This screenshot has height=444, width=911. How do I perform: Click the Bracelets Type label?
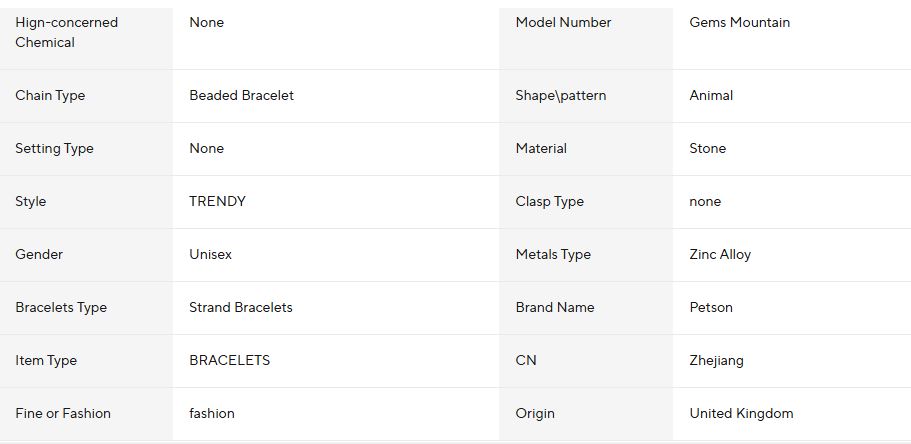(x=61, y=307)
